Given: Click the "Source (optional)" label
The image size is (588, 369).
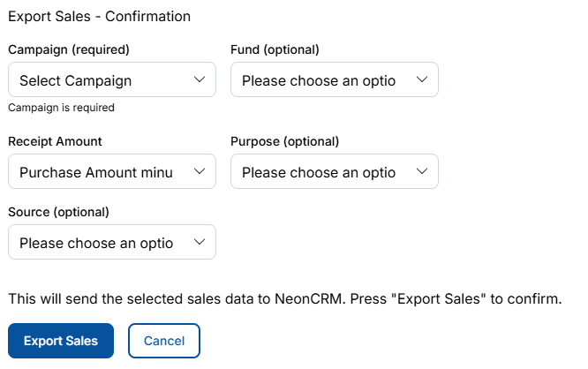Looking at the screenshot, I should pos(58,212).
